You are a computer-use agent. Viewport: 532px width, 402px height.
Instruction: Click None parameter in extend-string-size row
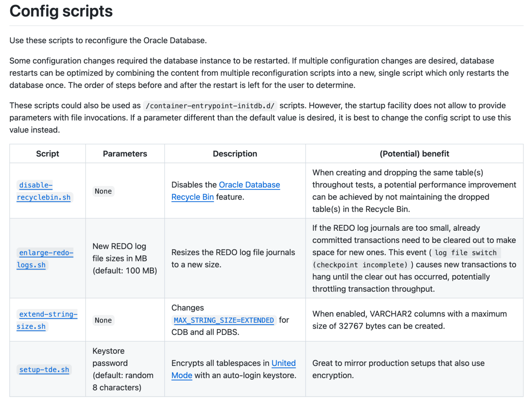tap(103, 320)
